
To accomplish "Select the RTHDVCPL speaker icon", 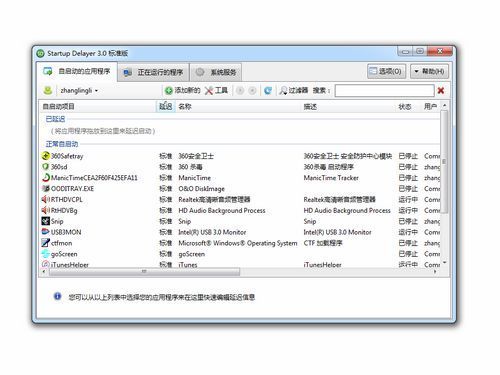I will 45,199.
